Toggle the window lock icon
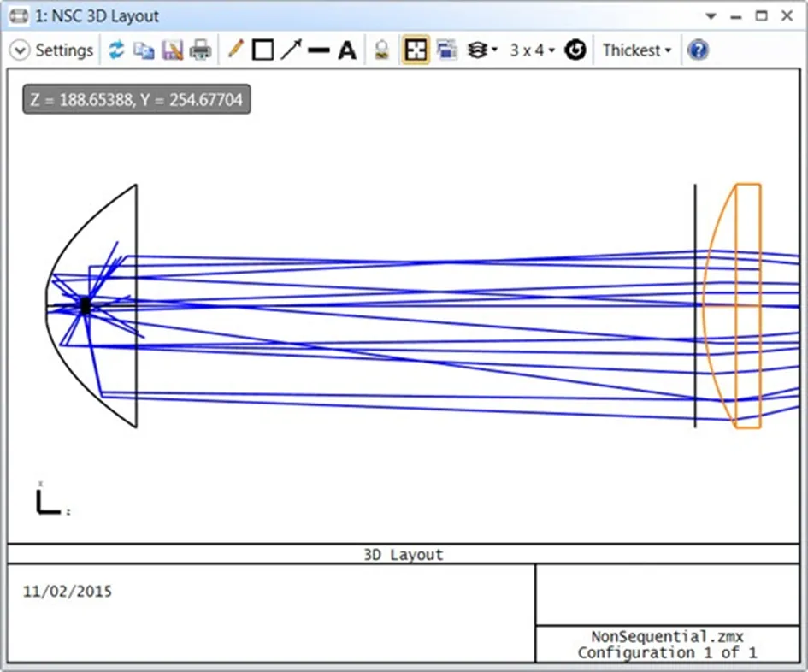This screenshot has height=672, width=808. 382,50
